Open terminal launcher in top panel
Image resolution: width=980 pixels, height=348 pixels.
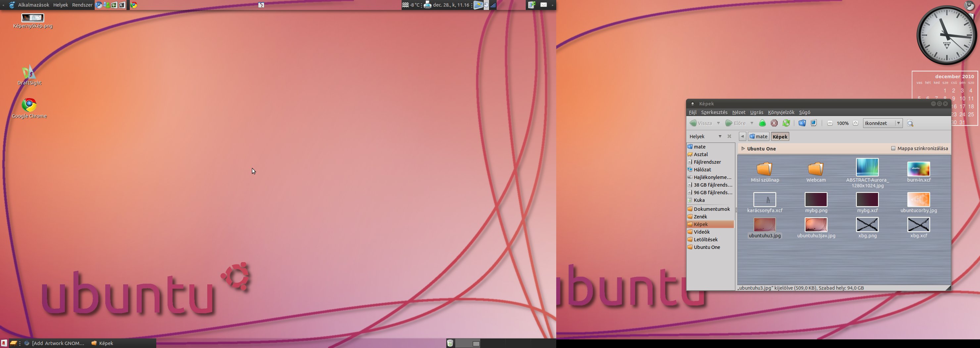tap(122, 5)
